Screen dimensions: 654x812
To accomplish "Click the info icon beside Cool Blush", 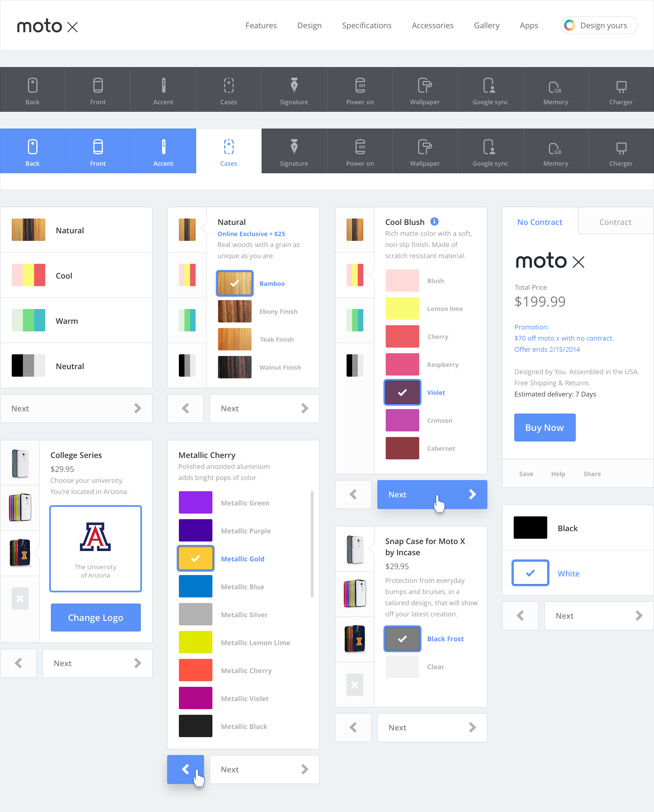I will pyautogui.click(x=434, y=222).
